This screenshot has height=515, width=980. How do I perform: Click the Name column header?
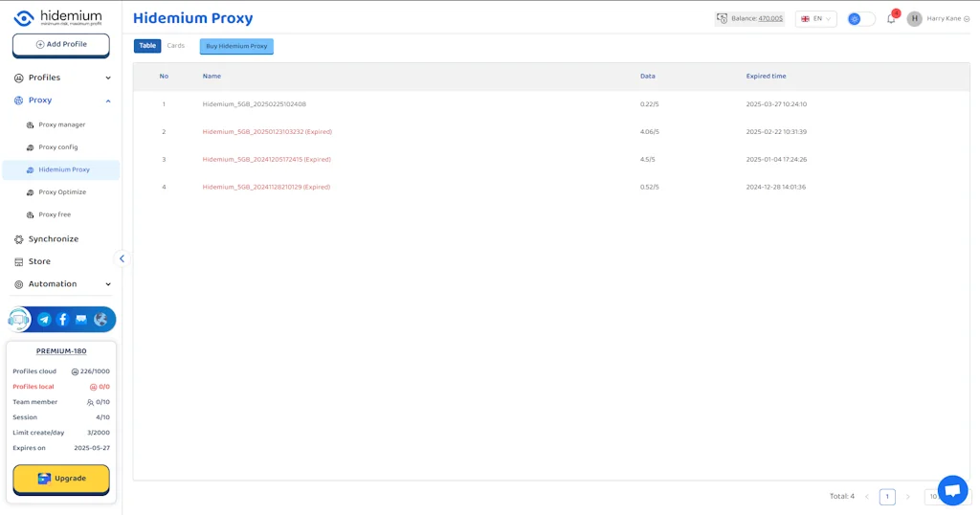click(212, 77)
